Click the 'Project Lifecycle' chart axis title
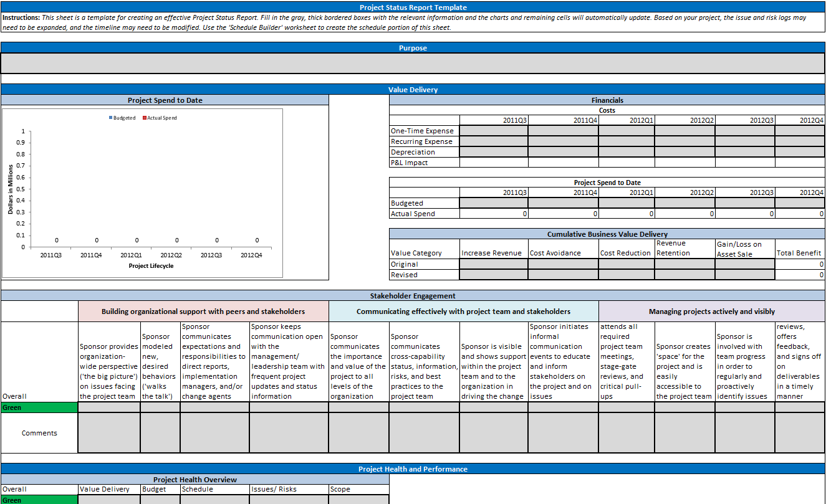 tap(151, 266)
